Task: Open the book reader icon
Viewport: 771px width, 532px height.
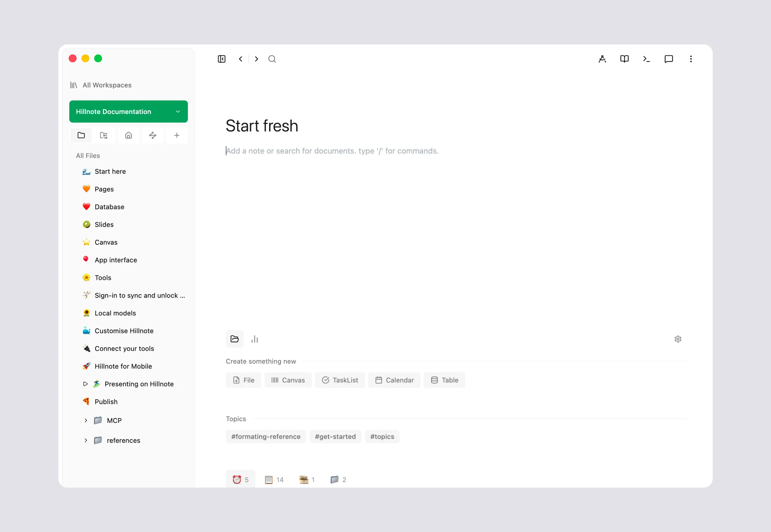Action: click(624, 59)
